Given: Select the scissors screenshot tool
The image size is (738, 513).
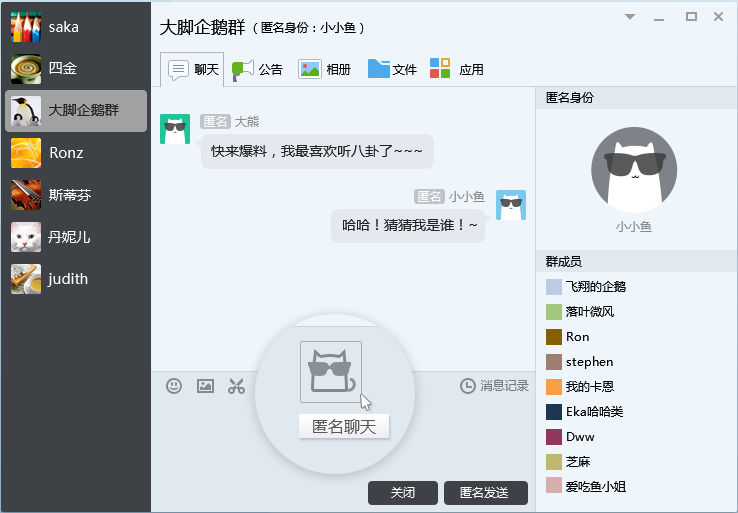Looking at the screenshot, I should tap(236, 386).
